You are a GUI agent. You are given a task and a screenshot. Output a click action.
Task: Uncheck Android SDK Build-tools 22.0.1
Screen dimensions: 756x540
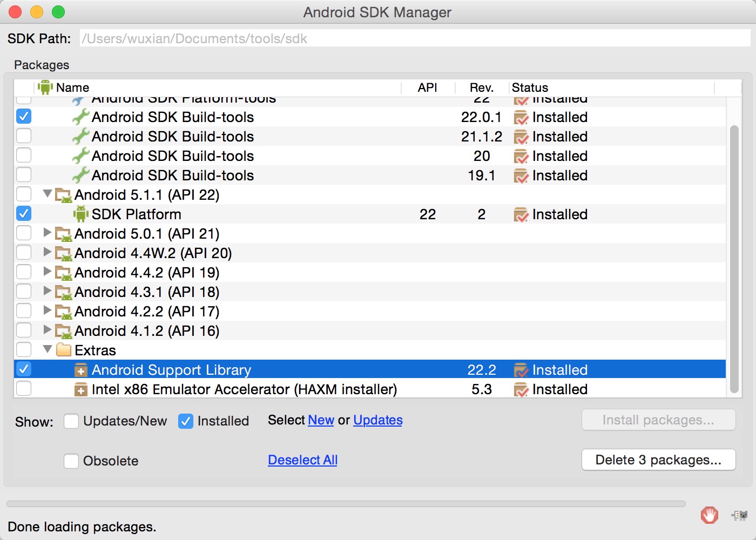[24, 116]
